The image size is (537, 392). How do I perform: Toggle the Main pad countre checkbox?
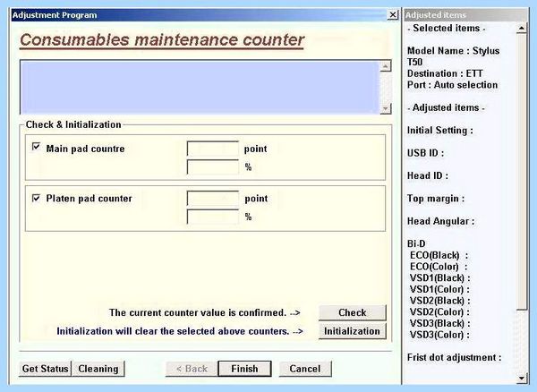[x=36, y=147]
